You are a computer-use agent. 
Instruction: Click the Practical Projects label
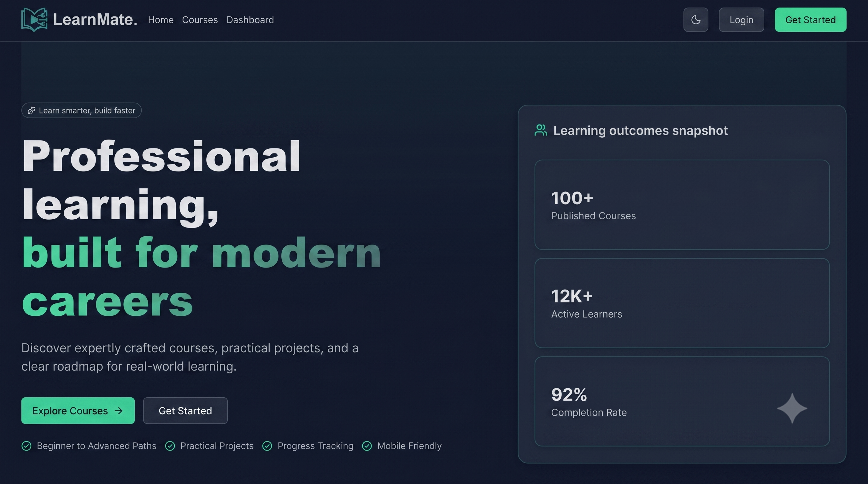[217, 446]
